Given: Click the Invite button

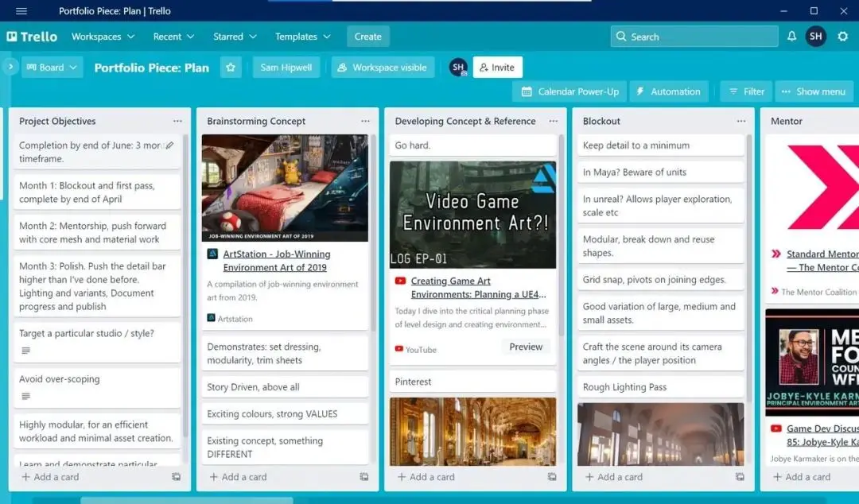Looking at the screenshot, I should coord(497,68).
